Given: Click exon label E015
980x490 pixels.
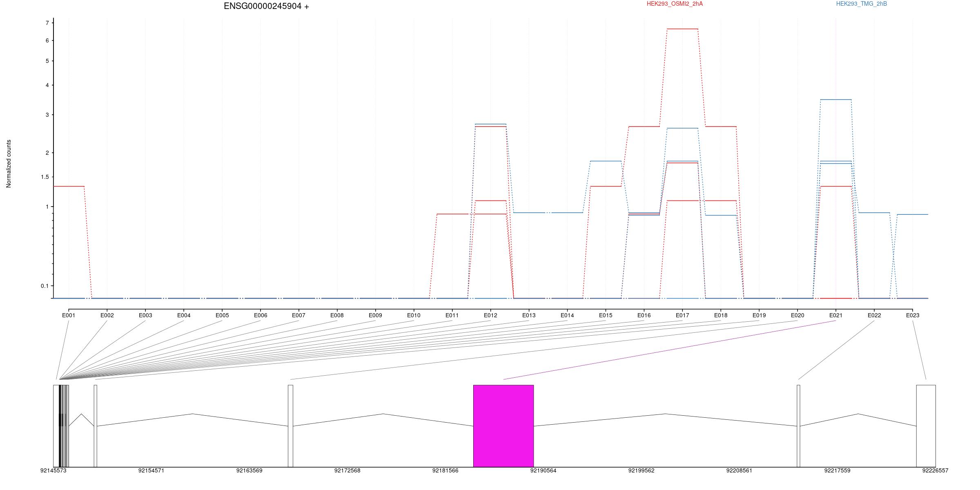Looking at the screenshot, I should [x=606, y=315].
